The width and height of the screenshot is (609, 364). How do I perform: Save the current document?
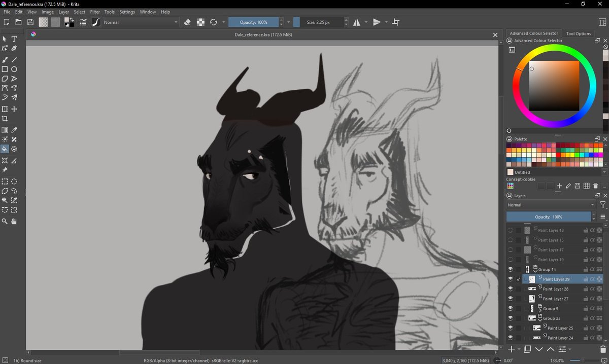point(30,22)
